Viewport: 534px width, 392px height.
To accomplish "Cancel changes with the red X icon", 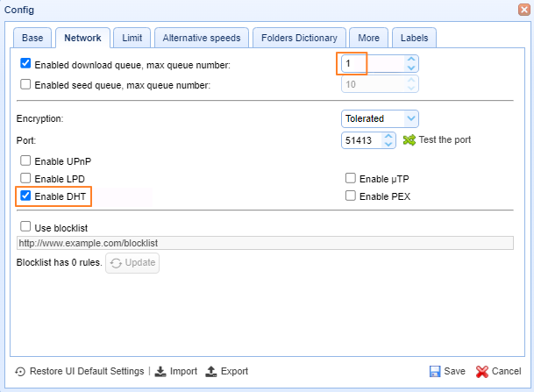I will pos(481,371).
